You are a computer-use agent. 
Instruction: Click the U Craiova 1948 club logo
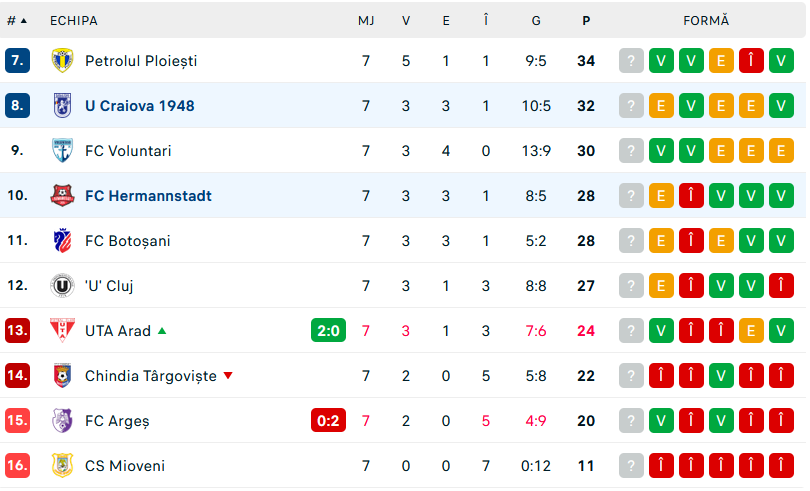(62, 106)
